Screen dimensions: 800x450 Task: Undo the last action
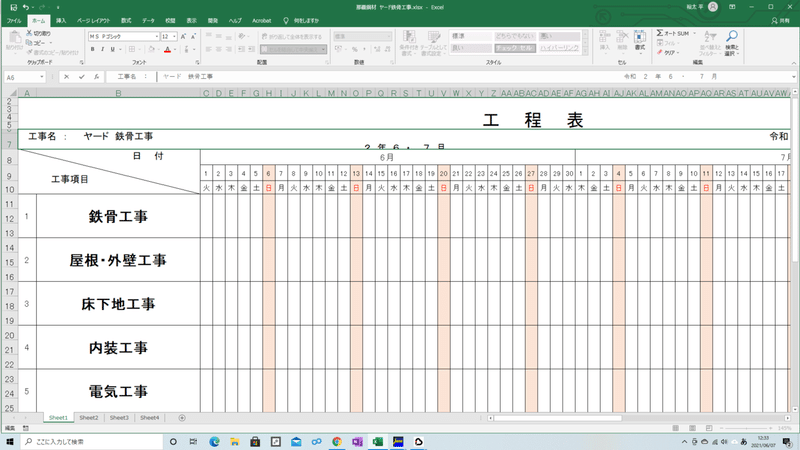(26, 7)
